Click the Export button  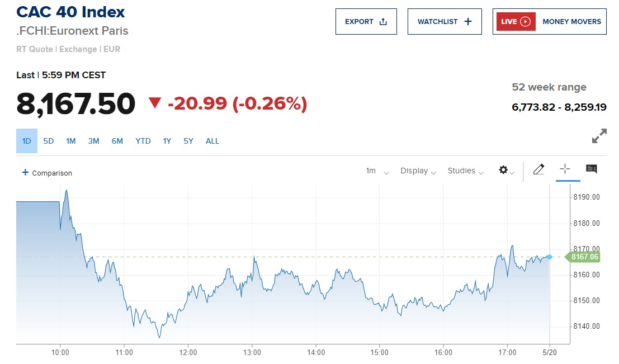coord(366,22)
